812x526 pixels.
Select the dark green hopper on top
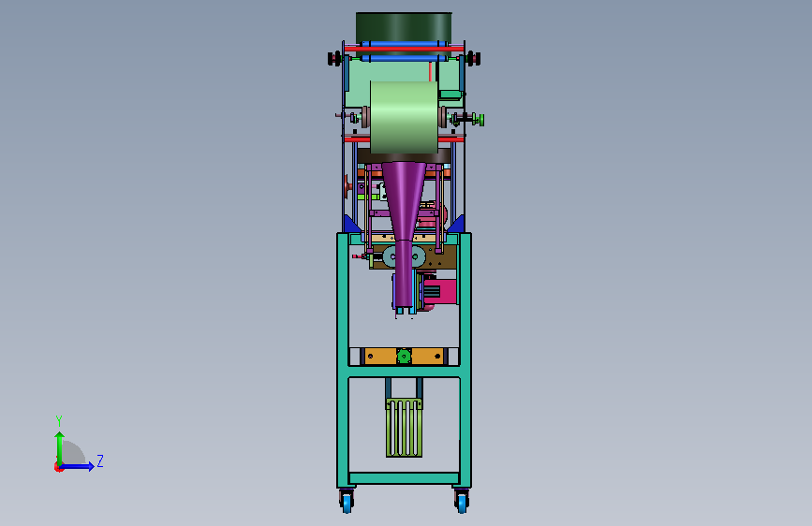coord(404,27)
